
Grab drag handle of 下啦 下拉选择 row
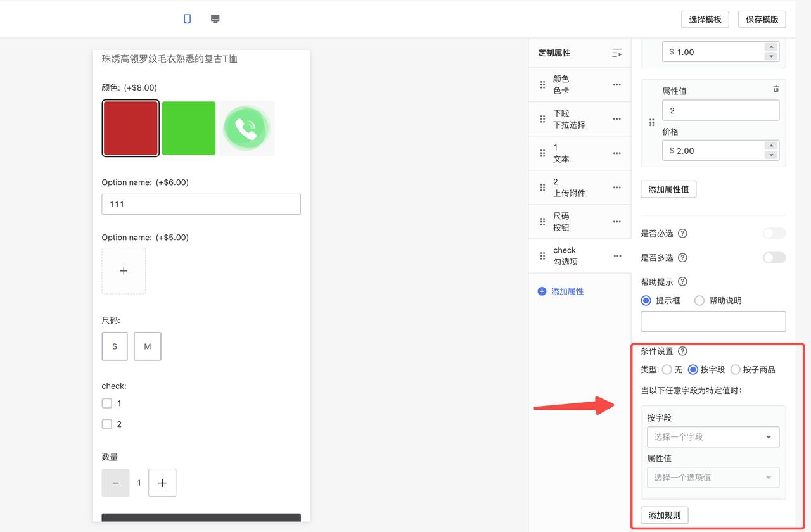coord(542,119)
